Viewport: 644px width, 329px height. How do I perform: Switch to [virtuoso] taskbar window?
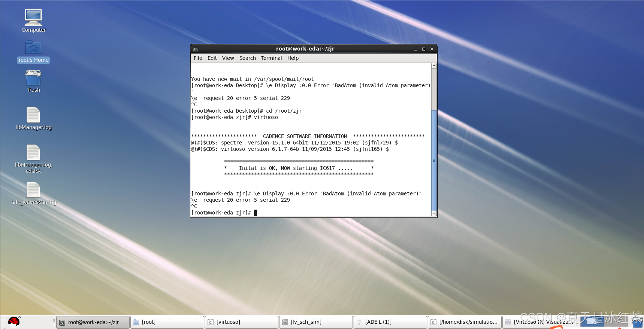click(242, 322)
